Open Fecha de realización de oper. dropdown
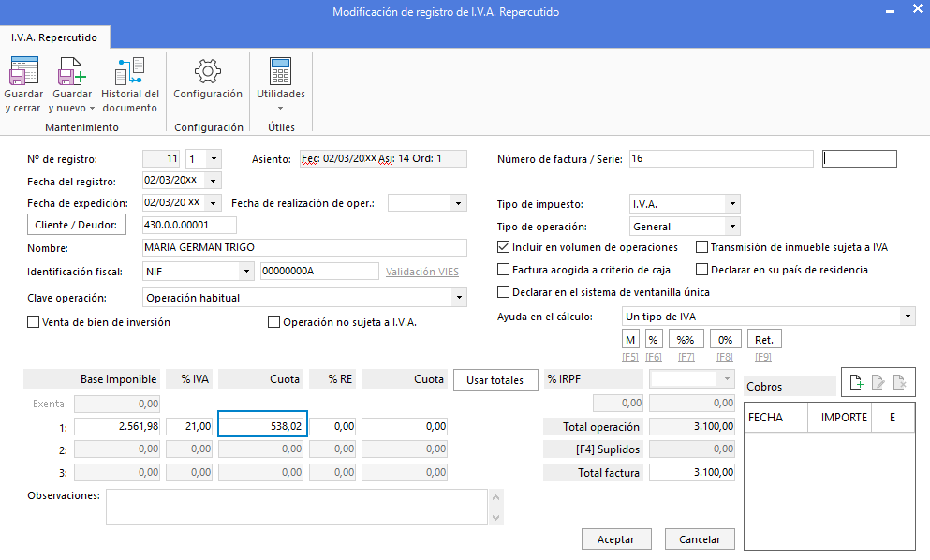 pyautogui.click(x=458, y=203)
